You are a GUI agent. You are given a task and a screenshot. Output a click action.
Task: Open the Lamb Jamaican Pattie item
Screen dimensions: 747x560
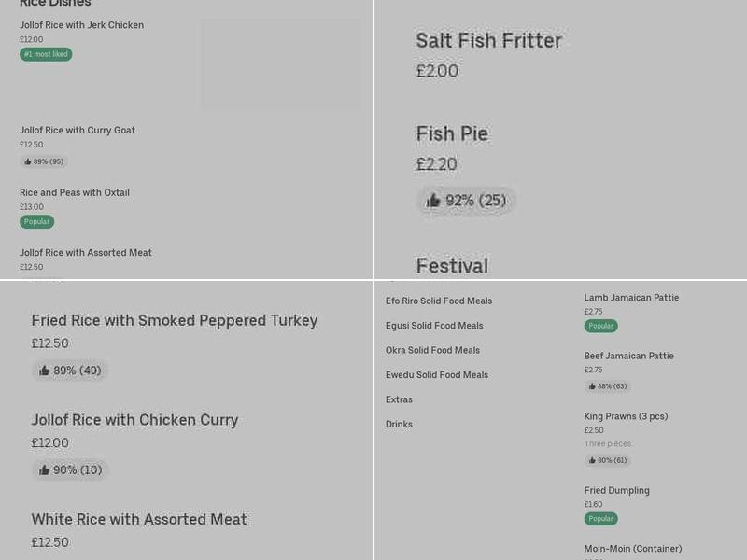click(631, 297)
